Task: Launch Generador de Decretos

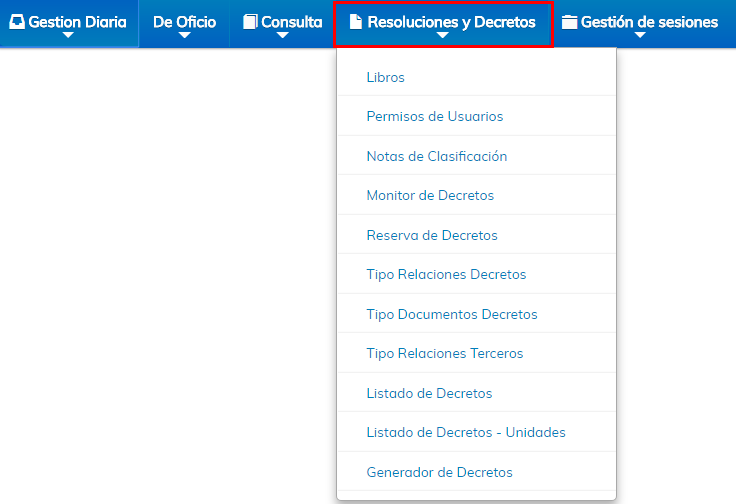Action: tap(476, 472)
